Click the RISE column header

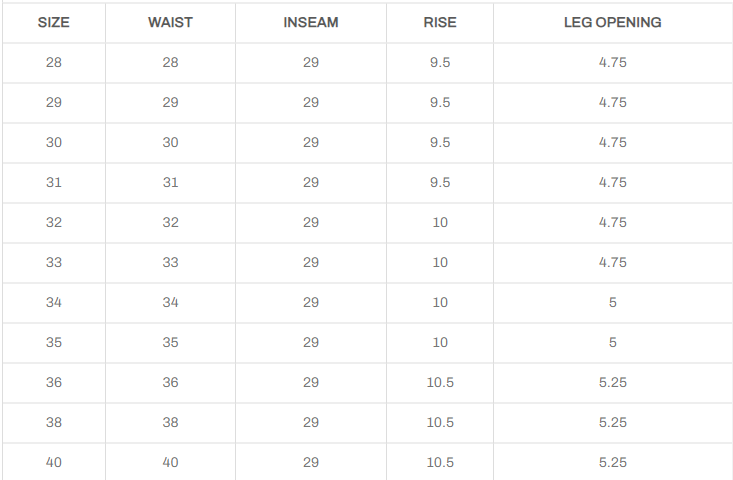pos(440,22)
